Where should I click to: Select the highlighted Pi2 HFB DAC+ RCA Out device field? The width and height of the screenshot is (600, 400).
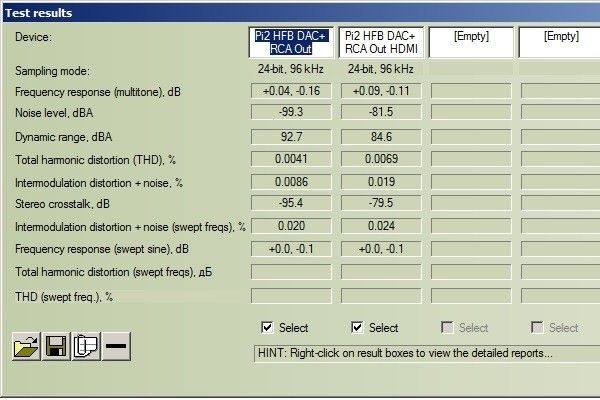[x=291, y=42]
